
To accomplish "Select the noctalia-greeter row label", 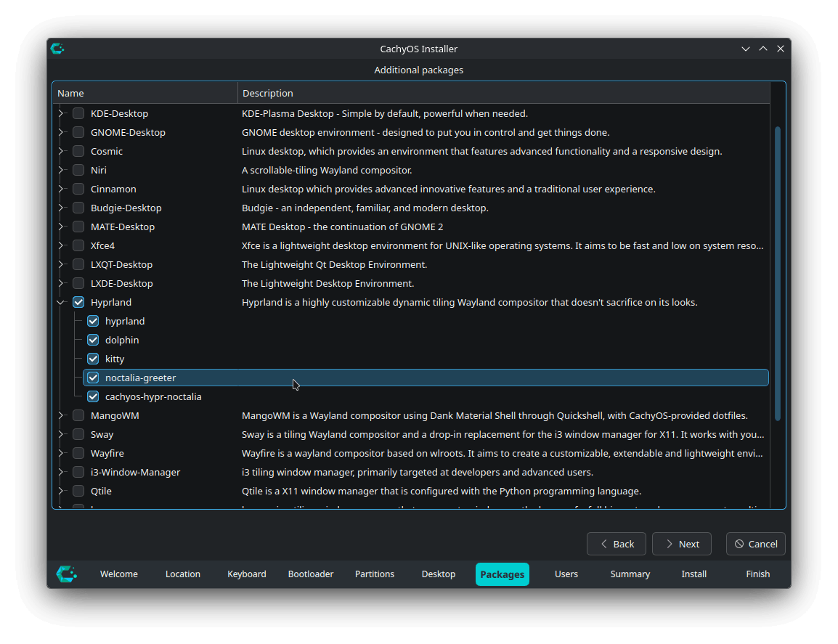I will point(141,378).
